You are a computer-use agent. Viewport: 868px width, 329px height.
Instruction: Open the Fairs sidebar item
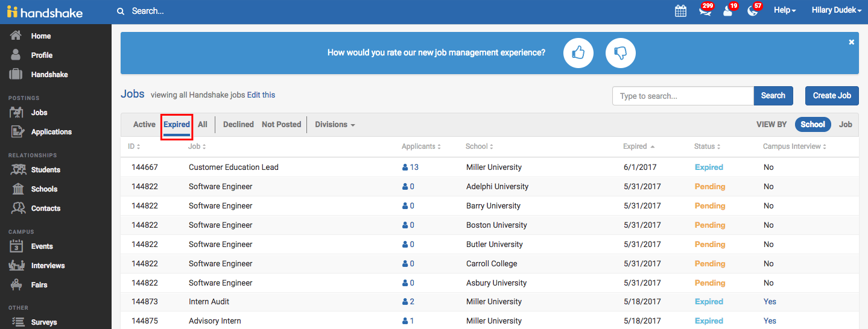(x=39, y=285)
